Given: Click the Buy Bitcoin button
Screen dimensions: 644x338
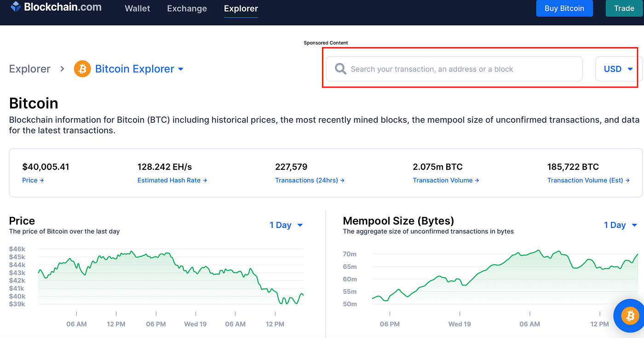Looking at the screenshot, I should [564, 8].
